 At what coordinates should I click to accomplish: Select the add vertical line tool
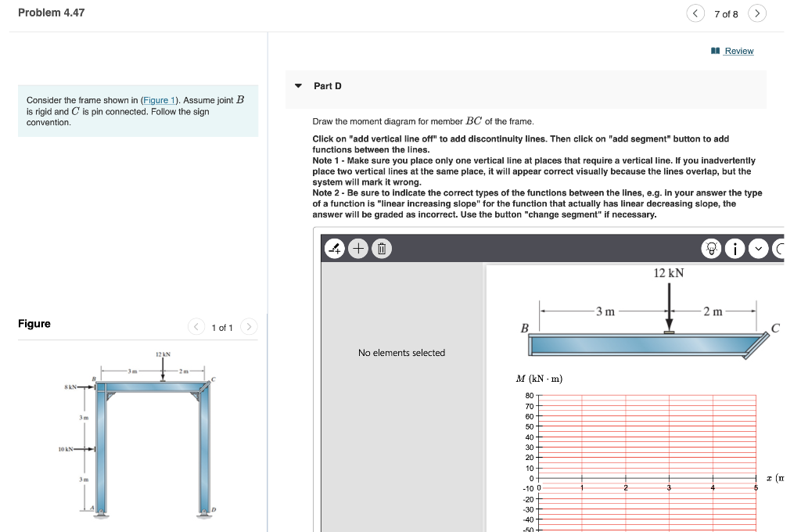tap(335, 248)
